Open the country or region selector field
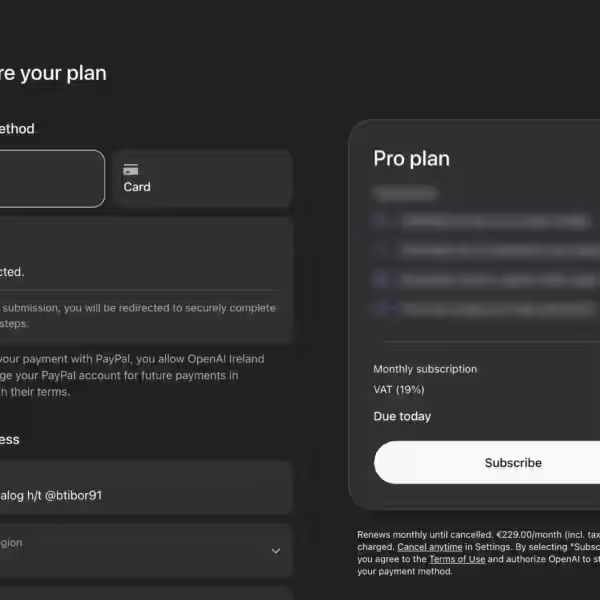This screenshot has width=600, height=600. [x=140, y=550]
